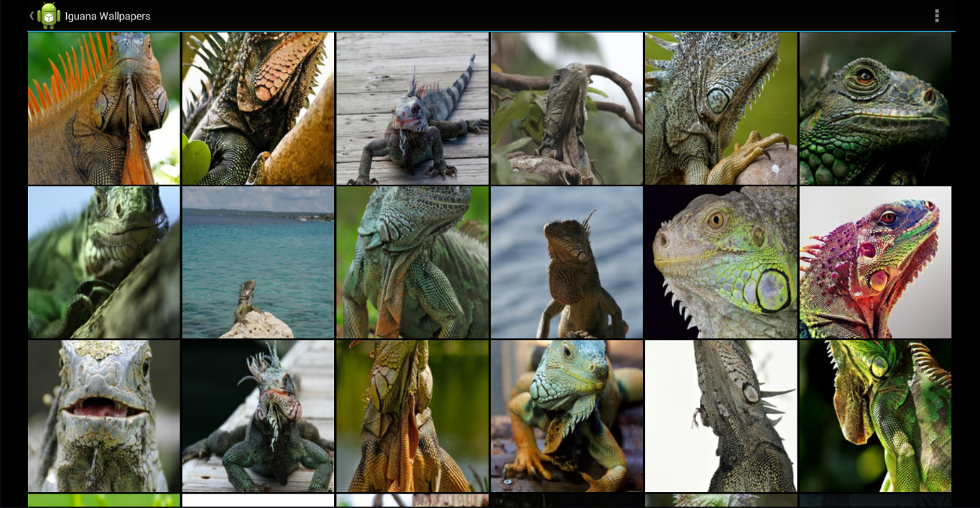
Task: Open orange-spiked iguana wallpaper
Action: pyautogui.click(x=104, y=108)
